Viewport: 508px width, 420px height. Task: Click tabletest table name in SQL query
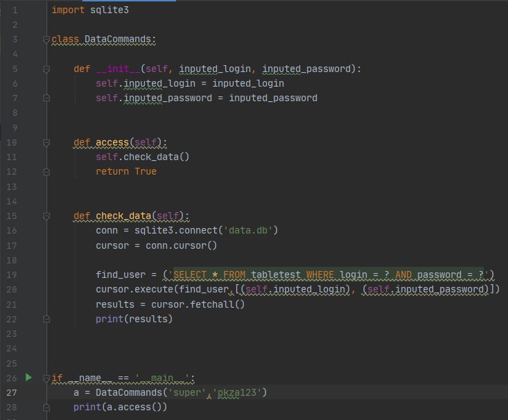[276, 275]
